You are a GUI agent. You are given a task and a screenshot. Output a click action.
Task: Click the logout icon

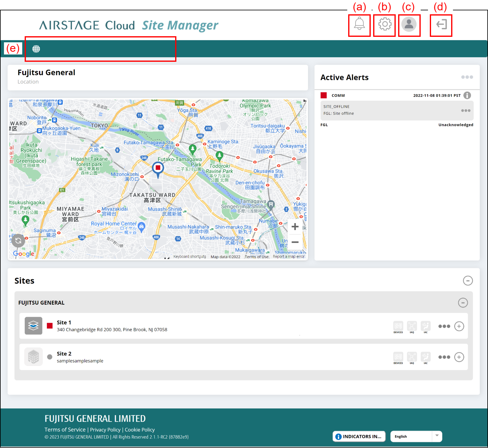[441, 24]
